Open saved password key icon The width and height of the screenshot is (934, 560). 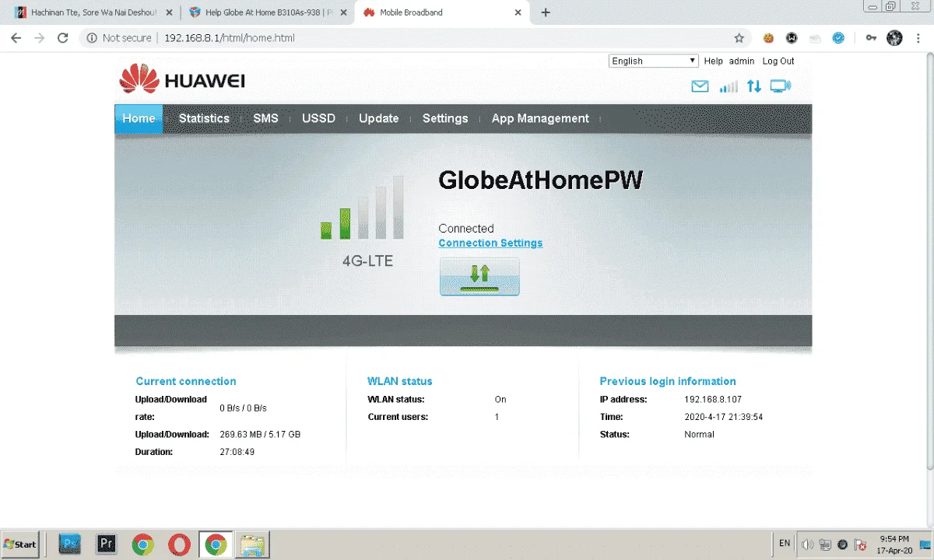coord(872,37)
